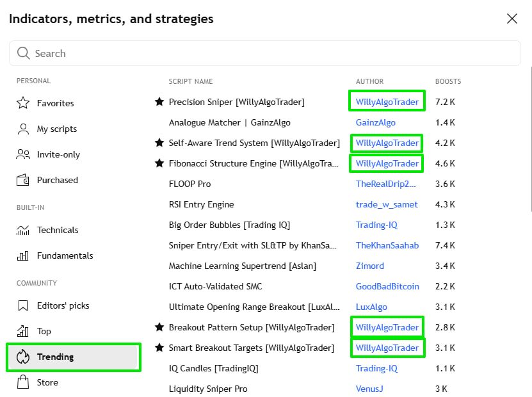The height and width of the screenshot is (397, 532).
Task: Visit VenusJ author profile
Action: coord(369,389)
